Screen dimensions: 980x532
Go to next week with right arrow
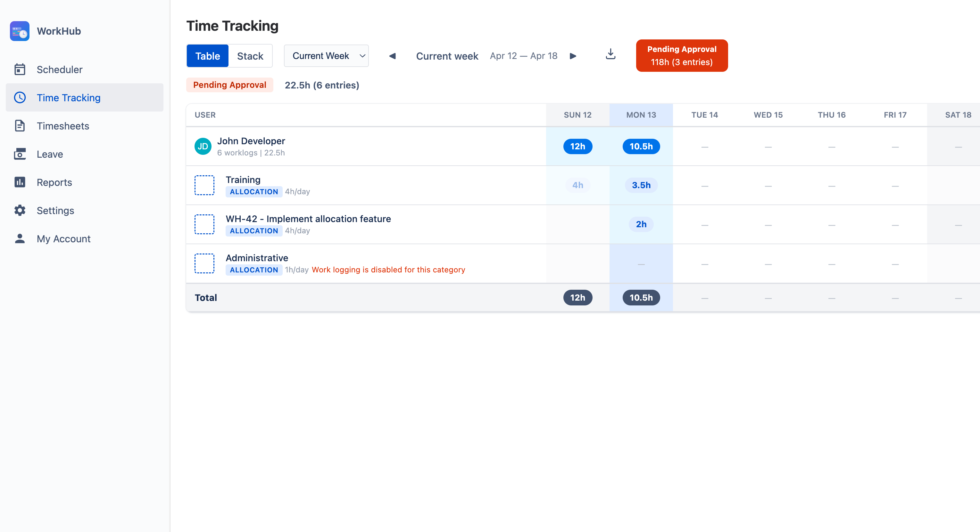coord(573,56)
